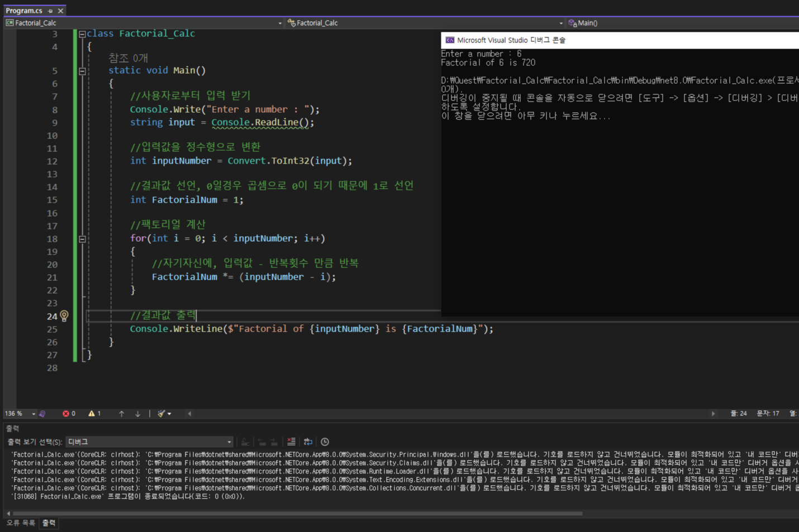Open the Main() member dropdown
Screen dimensions: 799x532
coord(683,23)
